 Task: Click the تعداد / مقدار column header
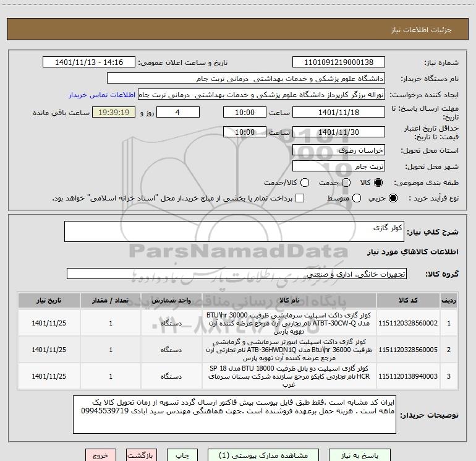[111, 301]
